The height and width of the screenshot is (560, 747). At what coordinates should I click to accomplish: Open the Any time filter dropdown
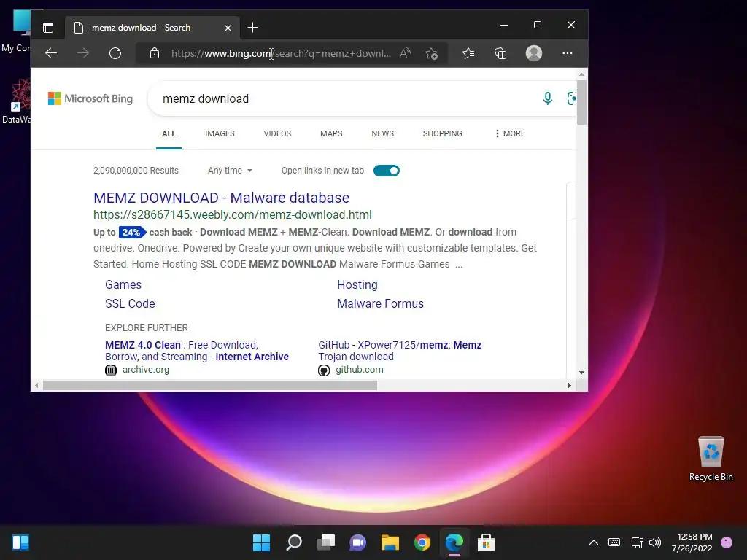click(230, 171)
